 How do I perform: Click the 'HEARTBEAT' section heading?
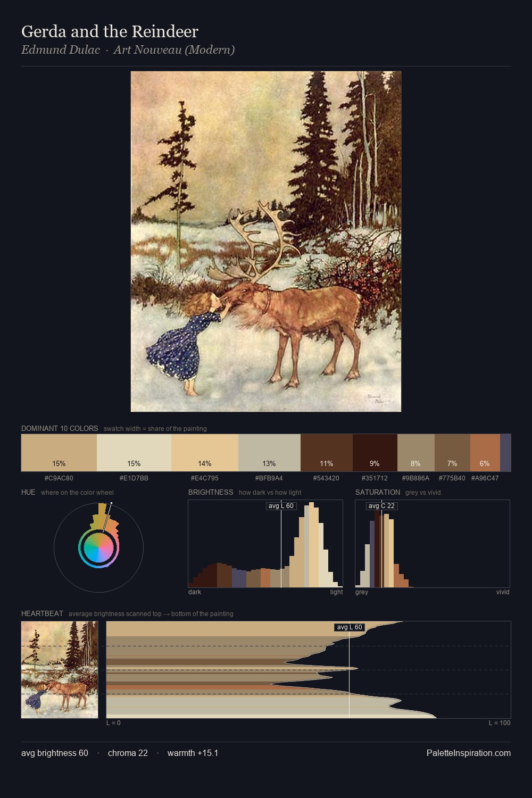[42, 613]
